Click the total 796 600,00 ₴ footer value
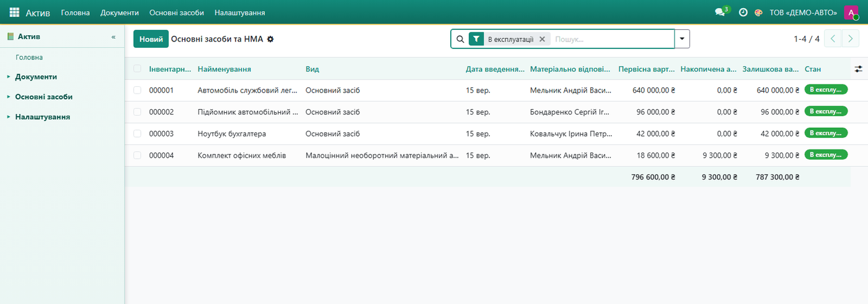 653,177
